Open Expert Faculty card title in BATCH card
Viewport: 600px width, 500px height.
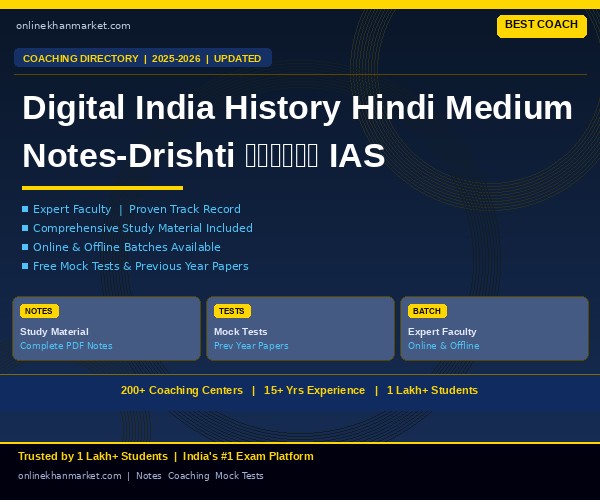tap(442, 332)
